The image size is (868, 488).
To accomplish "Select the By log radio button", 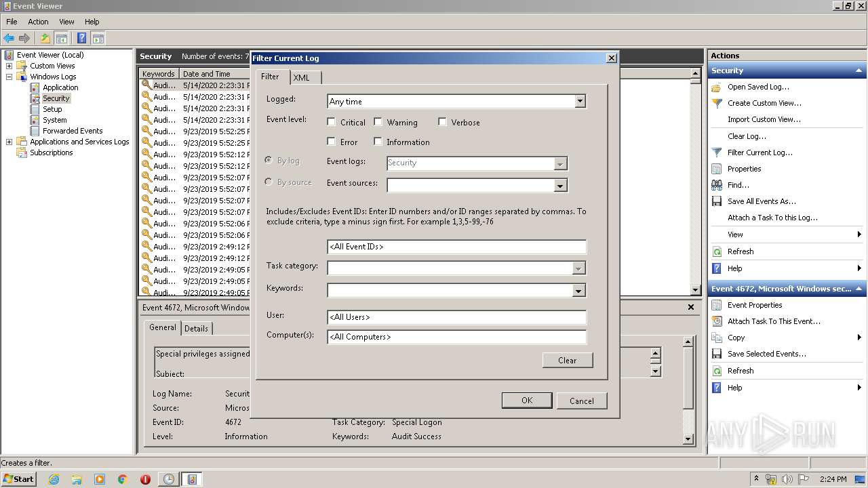I will (269, 161).
